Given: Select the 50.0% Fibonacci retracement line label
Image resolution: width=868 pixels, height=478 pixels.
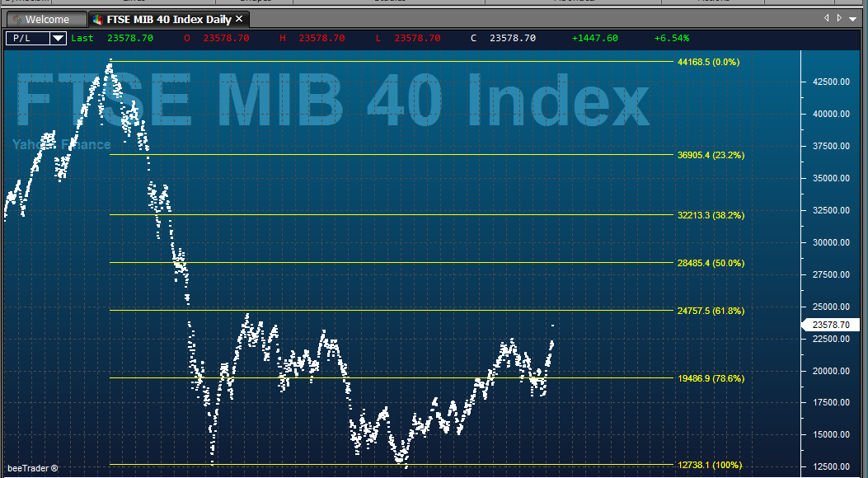Looking at the screenshot, I should click(711, 264).
